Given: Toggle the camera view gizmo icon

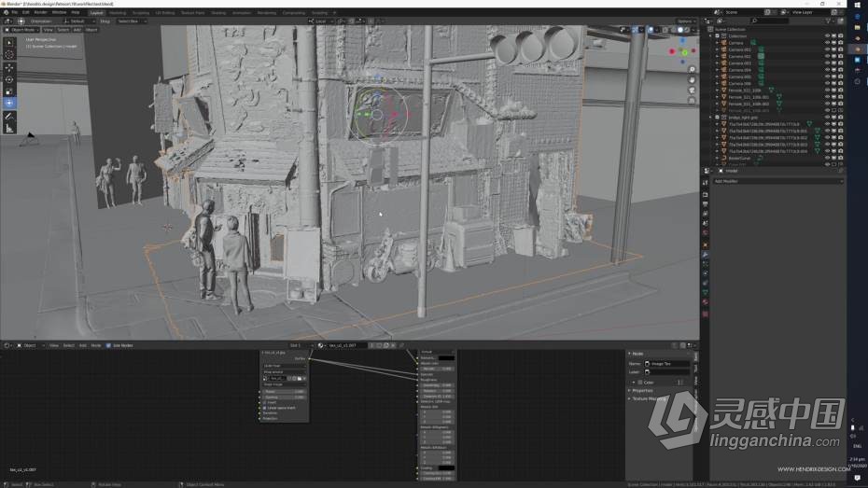Looking at the screenshot, I should coord(692,91).
